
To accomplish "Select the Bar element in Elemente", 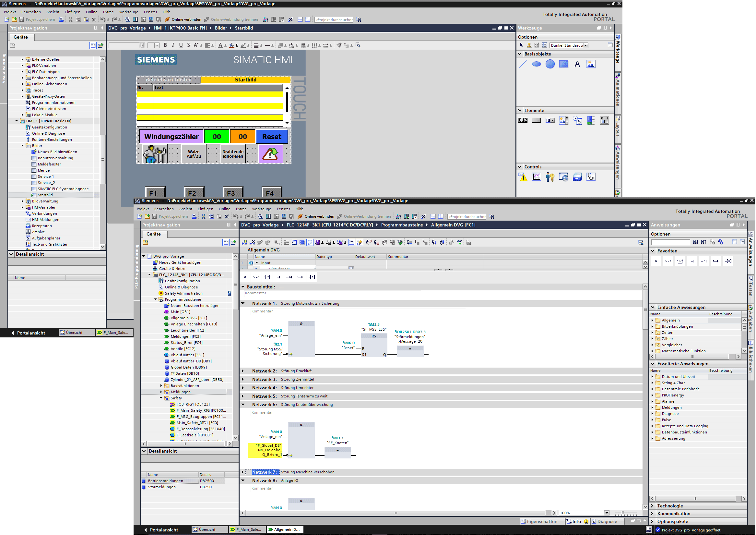I will [x=591, y=121].
